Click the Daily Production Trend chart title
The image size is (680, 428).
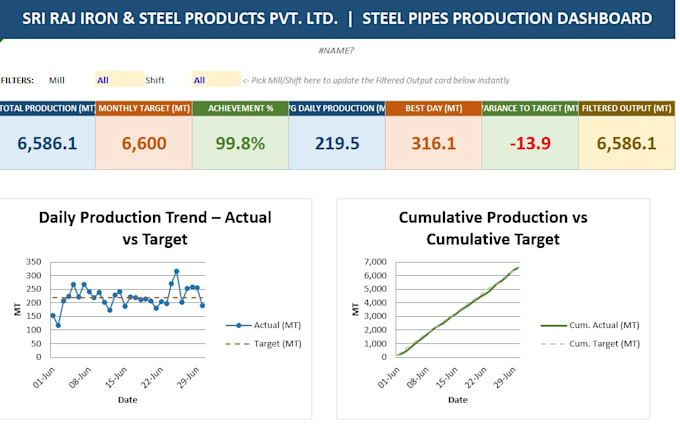155,228
